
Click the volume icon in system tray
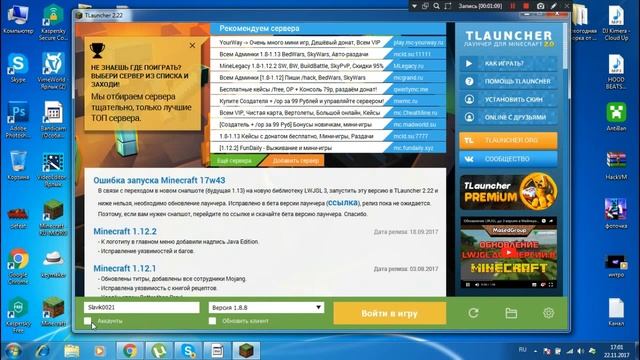click(x=580, y=351)
